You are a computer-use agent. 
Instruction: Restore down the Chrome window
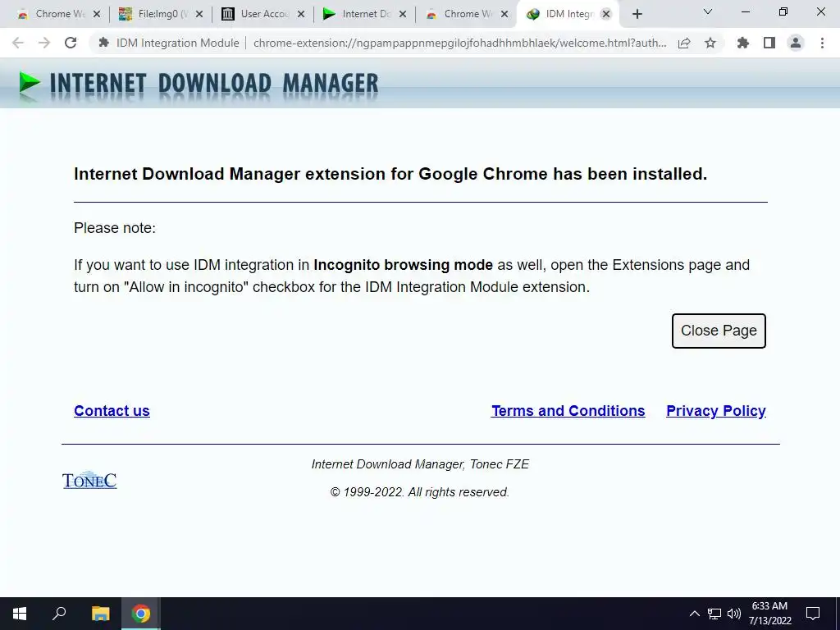[x=783, y=11]
